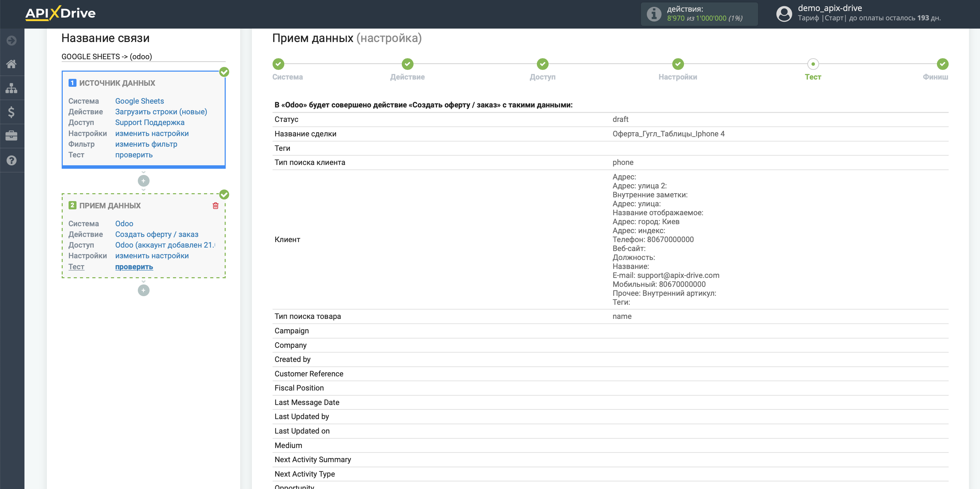The image size is (980, 489).
Task: Open briefcase services icon in sidebar
Action: (x=11, y=136)
